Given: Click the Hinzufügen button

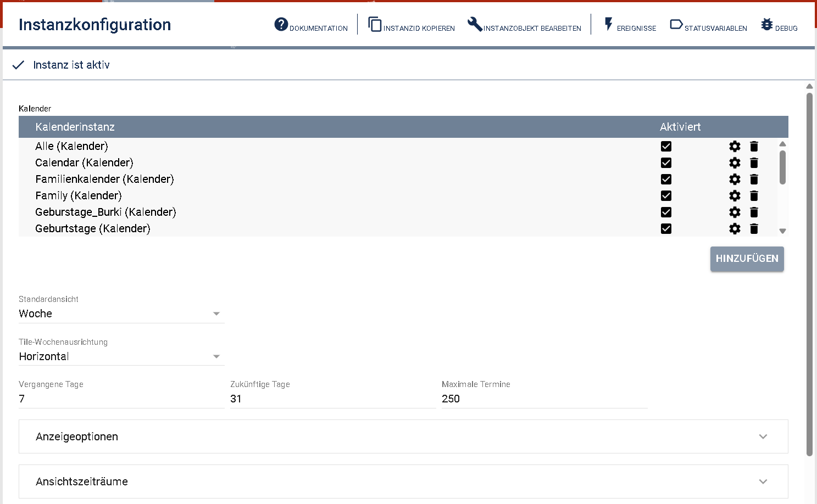Looking at the screenshot, I should (x=747, y=259).
